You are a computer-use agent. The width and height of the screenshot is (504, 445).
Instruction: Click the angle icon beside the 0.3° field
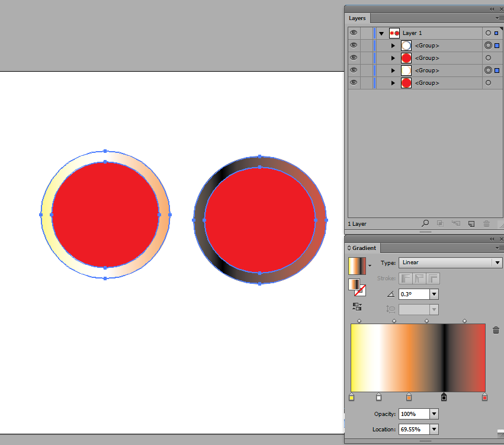pos(390,294)
